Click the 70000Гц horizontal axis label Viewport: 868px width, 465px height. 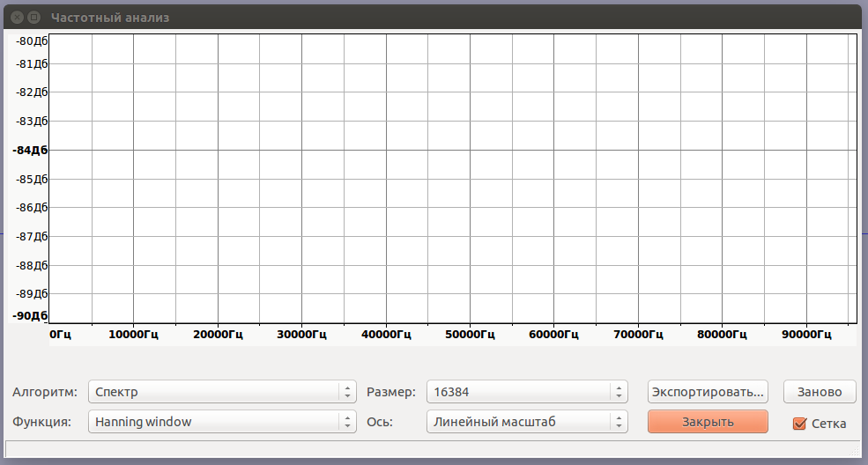(638, 335)
